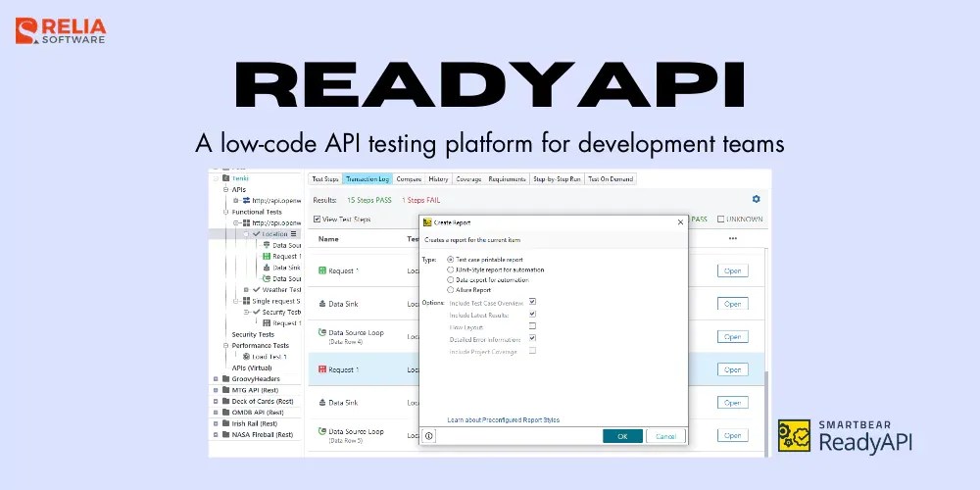Click the Tenki project icon
The height and width of the screenshot is (490, 980).
click(x=226, y=178)
